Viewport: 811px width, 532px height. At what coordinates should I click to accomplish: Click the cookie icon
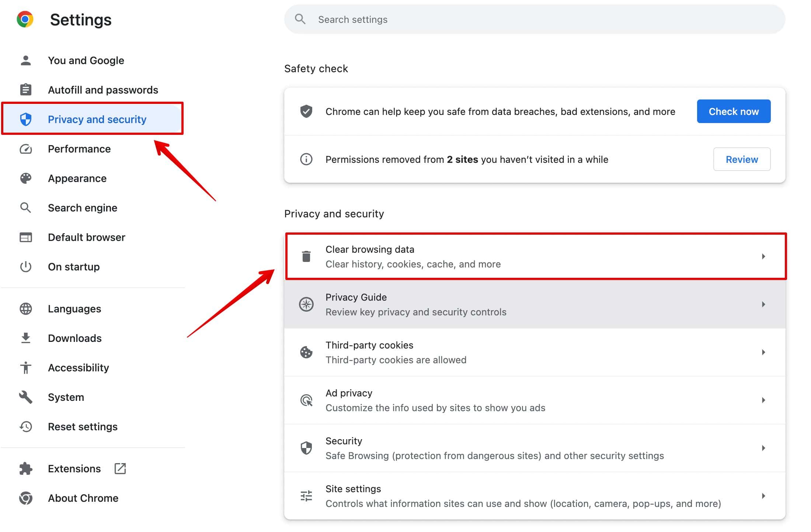(306, 352)
